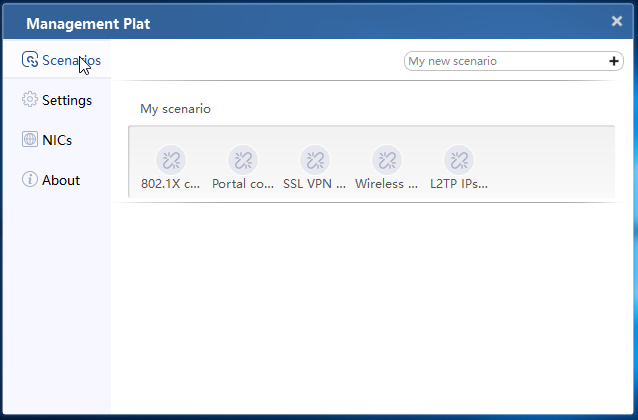638x420 pixels.
Task: Close the Management Plat window
Action: coord(617,21)
